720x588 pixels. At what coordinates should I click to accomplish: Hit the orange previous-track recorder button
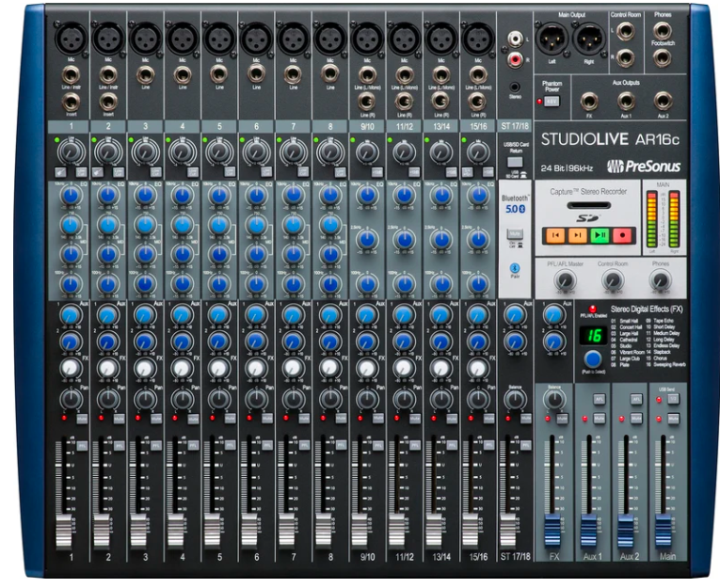554,235
